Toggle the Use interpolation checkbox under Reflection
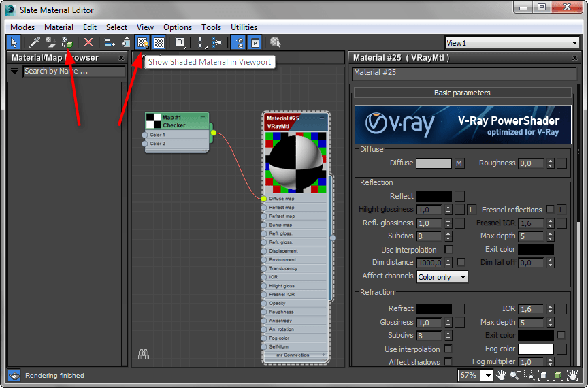Viewport: 588px width, 388px height. (x=448, y=250)
